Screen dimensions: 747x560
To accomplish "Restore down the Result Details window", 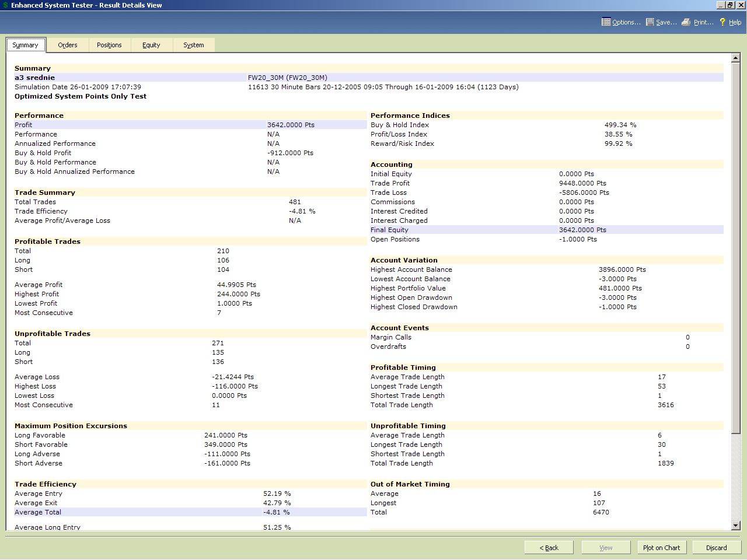I will [730, 5].
